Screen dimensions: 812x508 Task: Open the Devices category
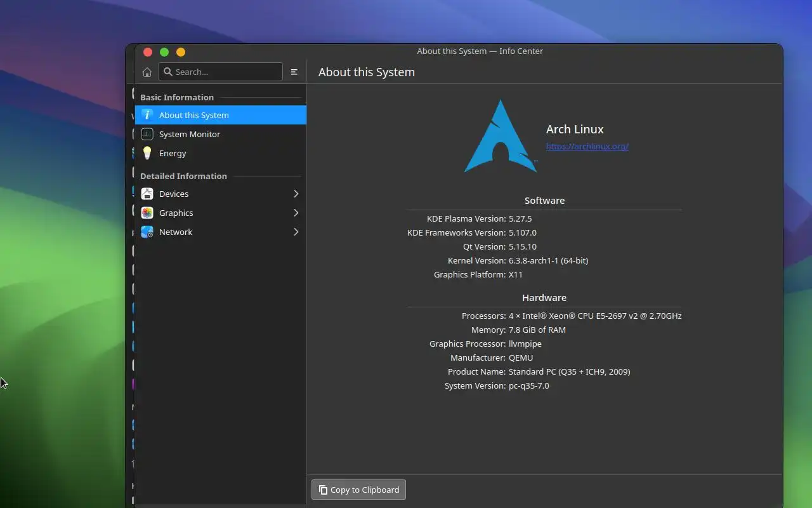[221, 194]
